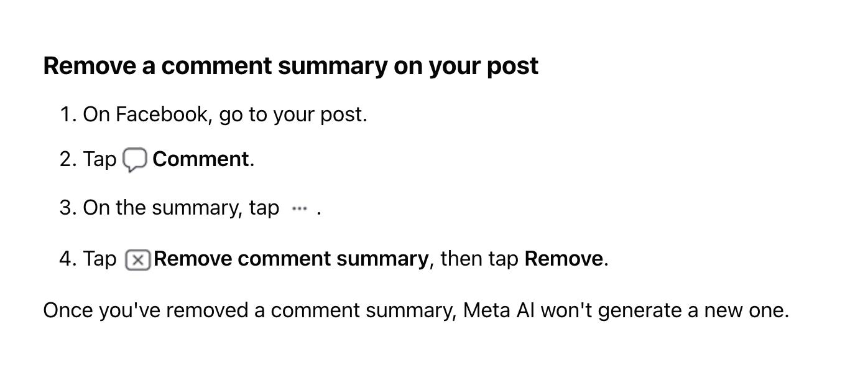Click the bold 'Remove comment summary' text
This screenshot has width=868, height=367.
[291, 259]
